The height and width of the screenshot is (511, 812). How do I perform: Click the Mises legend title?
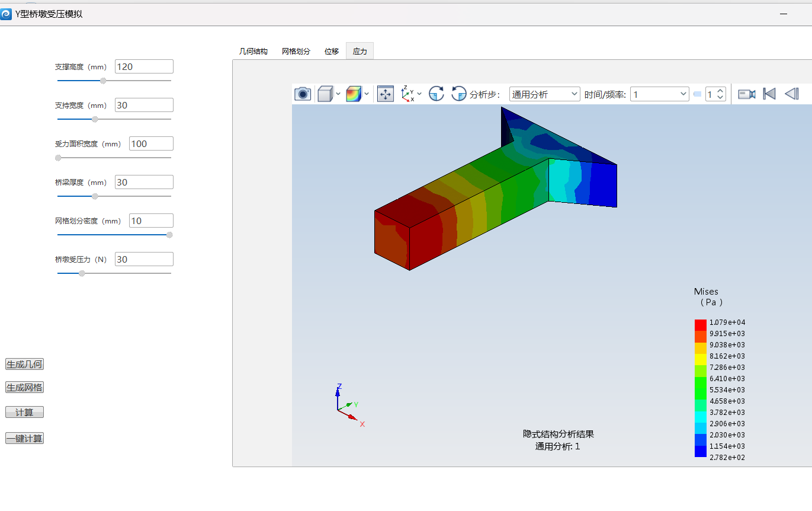click(x=706, y=291)
